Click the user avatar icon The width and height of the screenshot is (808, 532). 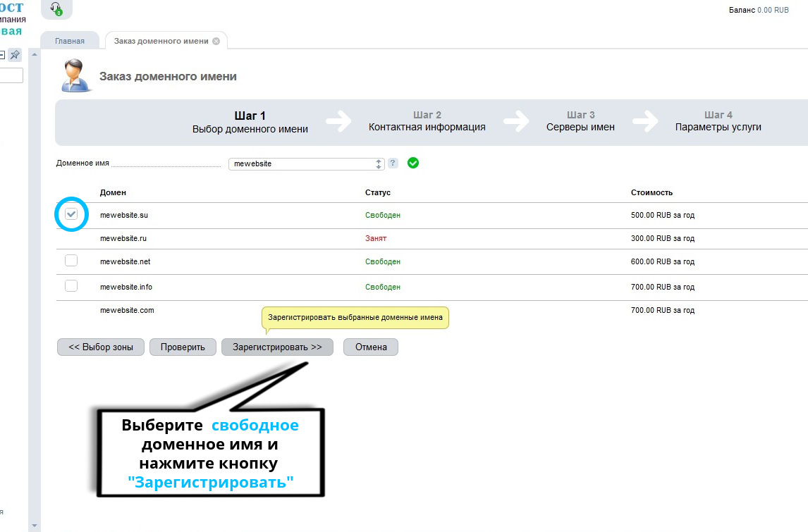point(75,75)
